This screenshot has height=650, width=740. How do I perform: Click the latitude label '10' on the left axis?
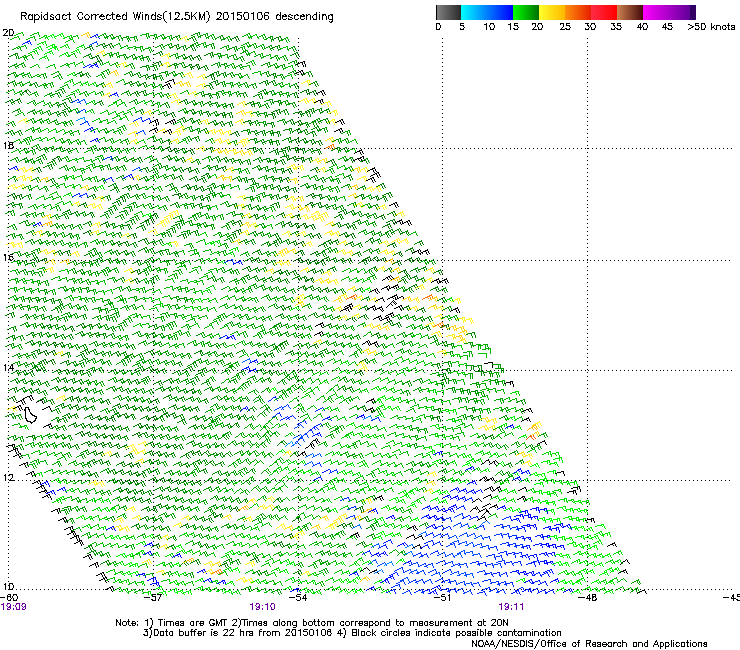[8, 586]
